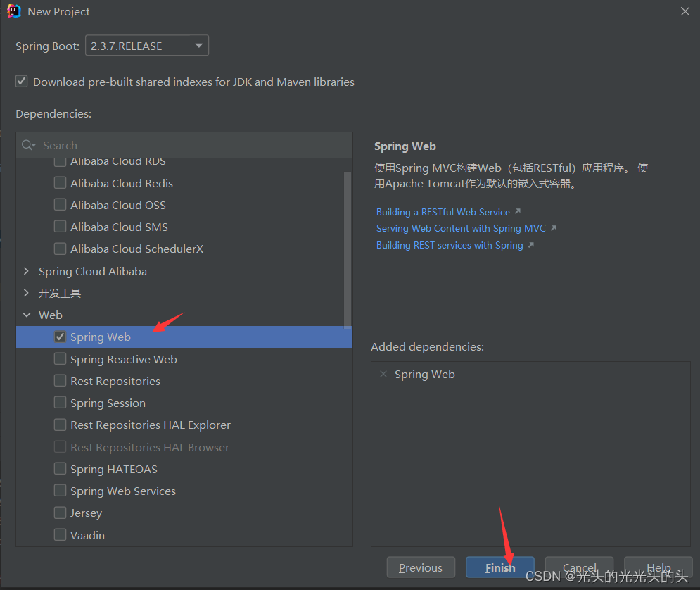Image resolution: width=700 pixels, height=590 pixels.
Task: Open the Building REST services with Spring tutorial
Action: [x=449, y=244]
